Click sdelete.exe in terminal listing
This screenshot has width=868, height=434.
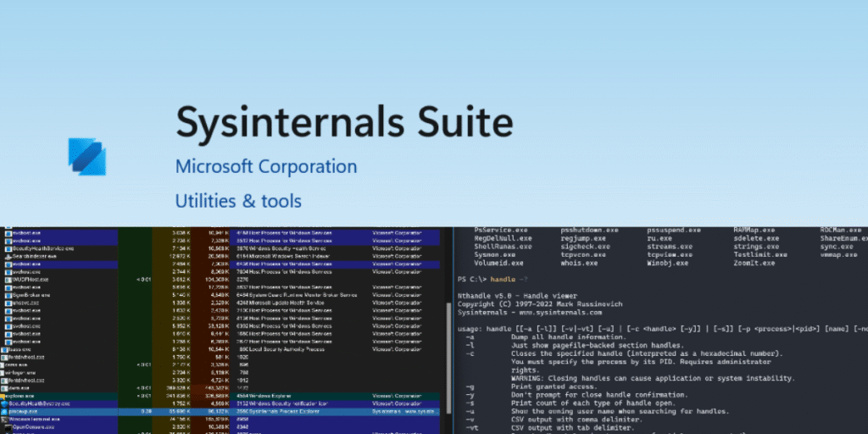tap(756, 238)
